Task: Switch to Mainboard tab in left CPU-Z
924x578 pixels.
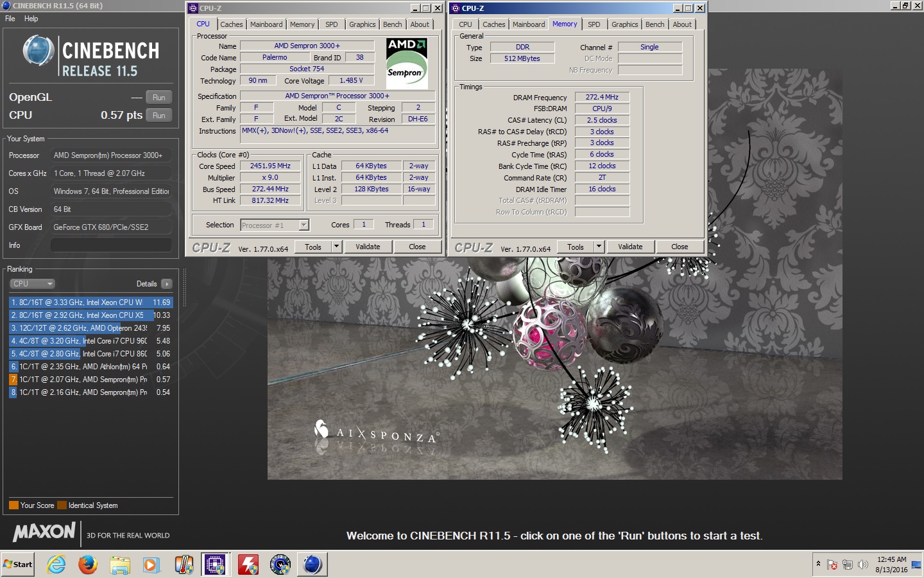Action: point(266,24)
